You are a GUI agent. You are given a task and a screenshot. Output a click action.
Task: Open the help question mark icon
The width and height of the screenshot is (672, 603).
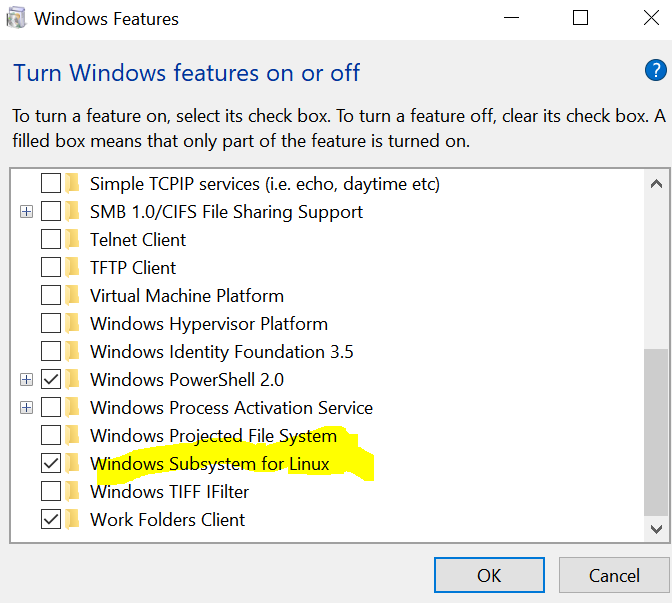tap(655, 70)
